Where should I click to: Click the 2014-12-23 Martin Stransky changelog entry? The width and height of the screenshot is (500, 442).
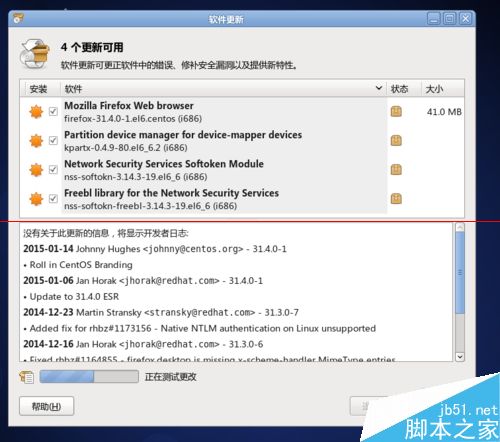coord(161,313)
